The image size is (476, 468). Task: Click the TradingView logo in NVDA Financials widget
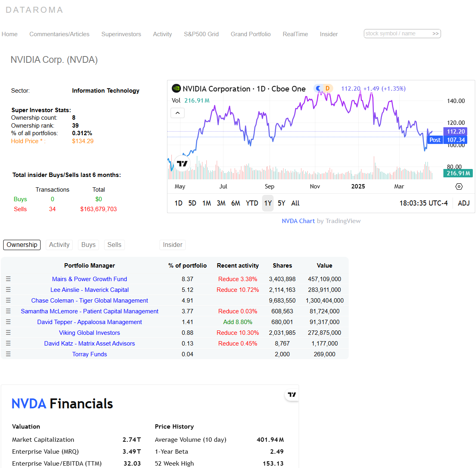click(x=292, y=394)
